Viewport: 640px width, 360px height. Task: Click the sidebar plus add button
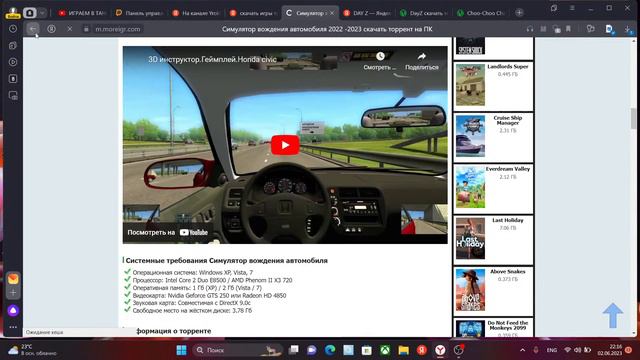point(13,293)
